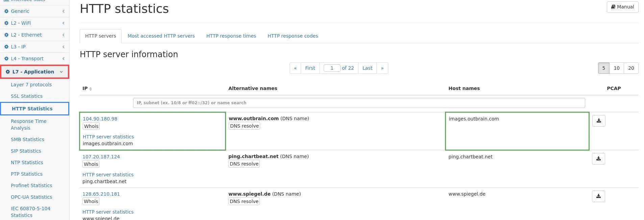The height and width of the screenshot is (220, 644).
Task: Focus the IP, subnet or name search field
Action: point(359,103)
